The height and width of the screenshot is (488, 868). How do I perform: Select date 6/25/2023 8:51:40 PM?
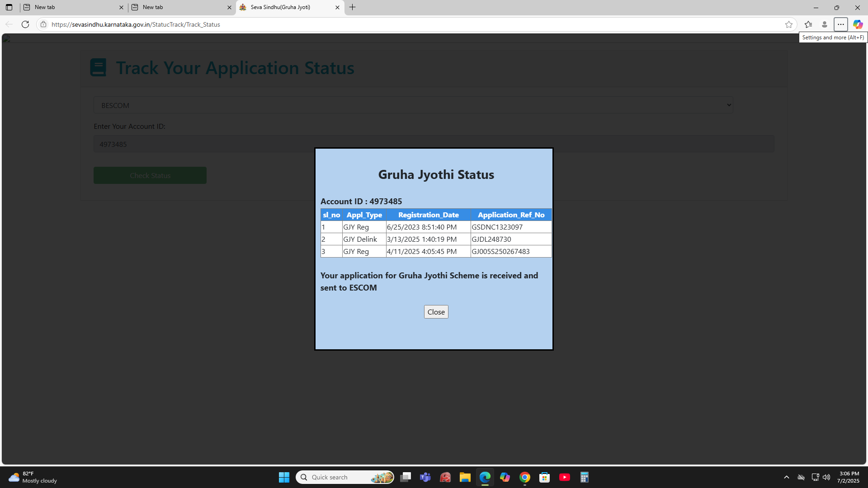point(422,227)
